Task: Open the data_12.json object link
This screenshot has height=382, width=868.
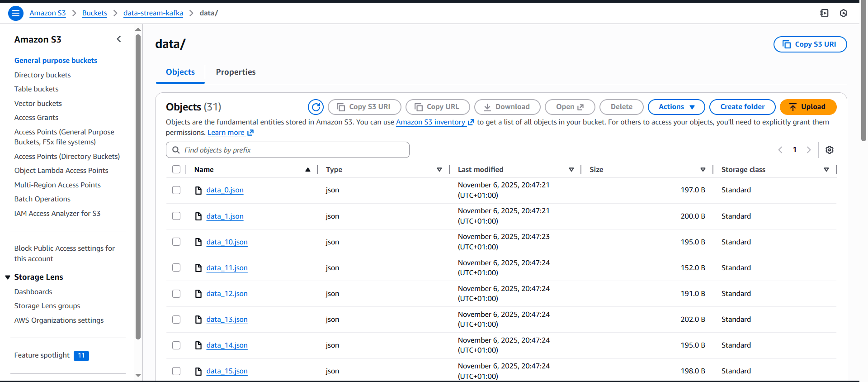Action: [227, 294]
